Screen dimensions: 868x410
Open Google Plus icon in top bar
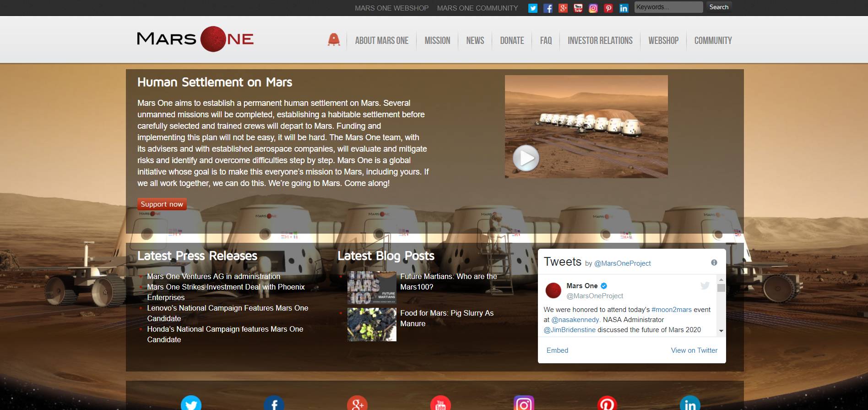click(563, 8)
